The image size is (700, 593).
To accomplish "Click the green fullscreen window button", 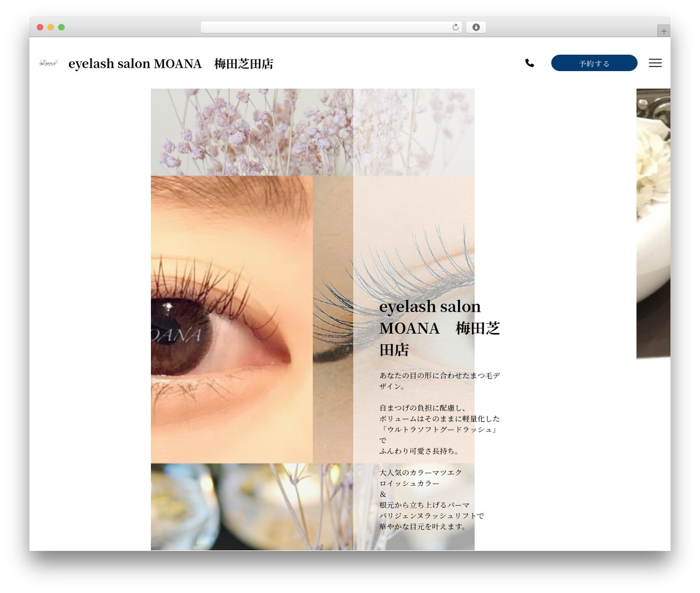I will (x=61, y=27).
